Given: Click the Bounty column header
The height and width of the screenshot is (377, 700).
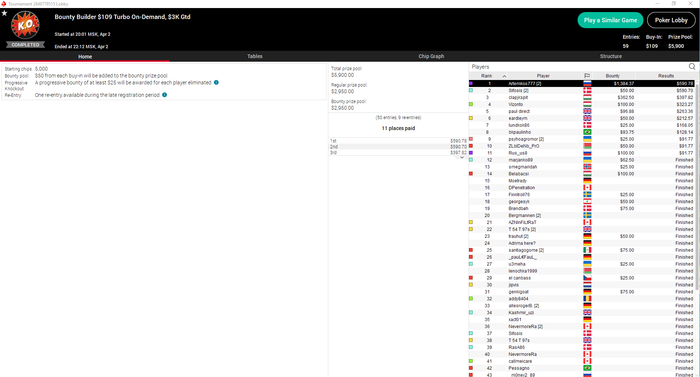Looking at the screenshot, I should (612, 76).
